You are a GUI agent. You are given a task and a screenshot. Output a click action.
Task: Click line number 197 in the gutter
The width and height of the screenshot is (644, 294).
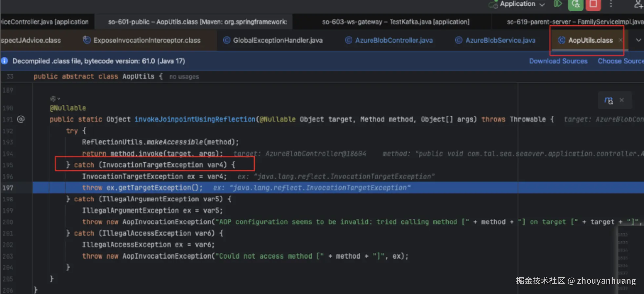8,188
